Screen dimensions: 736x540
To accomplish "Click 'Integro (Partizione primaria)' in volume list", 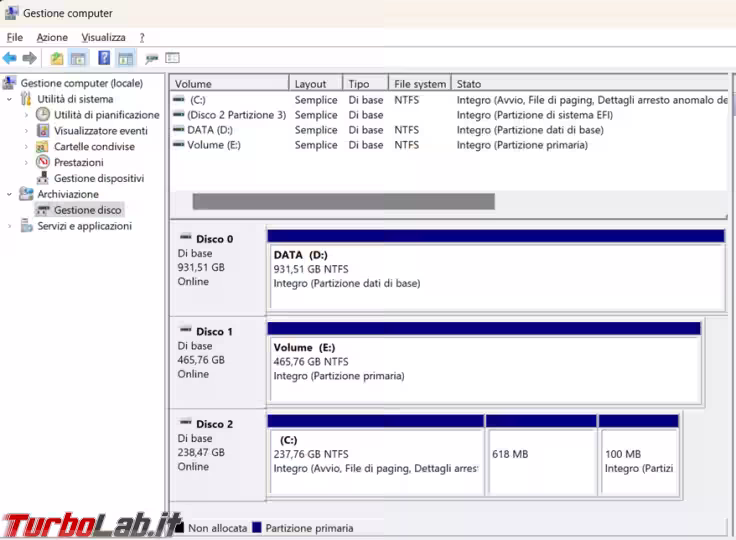I will tap(522, 145).
